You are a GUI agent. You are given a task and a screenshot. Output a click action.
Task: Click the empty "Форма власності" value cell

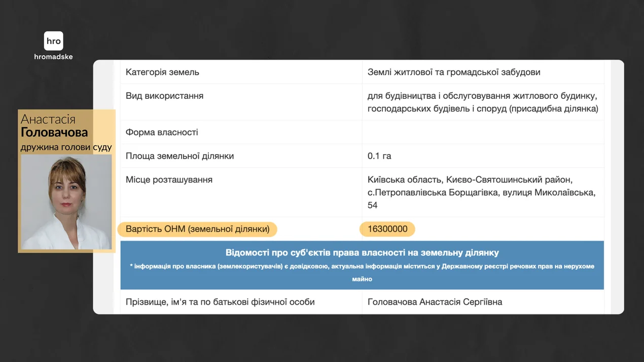pyautogui.click(x=482, y=132)
